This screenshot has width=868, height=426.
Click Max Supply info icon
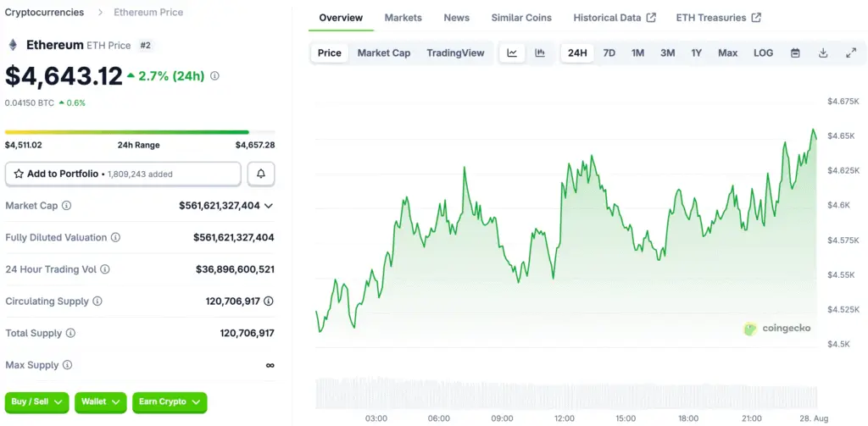click(67, 365)
